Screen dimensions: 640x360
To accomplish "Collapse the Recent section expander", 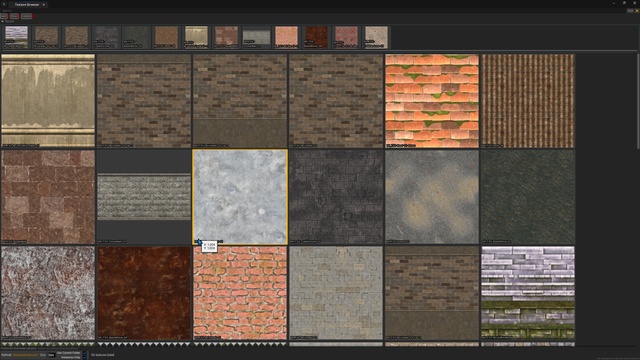I will coord(2,21).
